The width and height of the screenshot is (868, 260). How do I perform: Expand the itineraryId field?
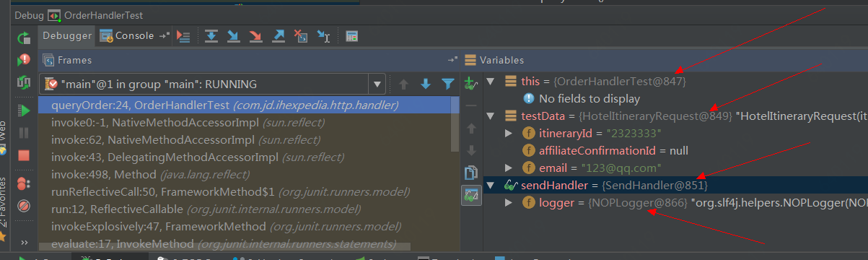[x=509, y=134]
